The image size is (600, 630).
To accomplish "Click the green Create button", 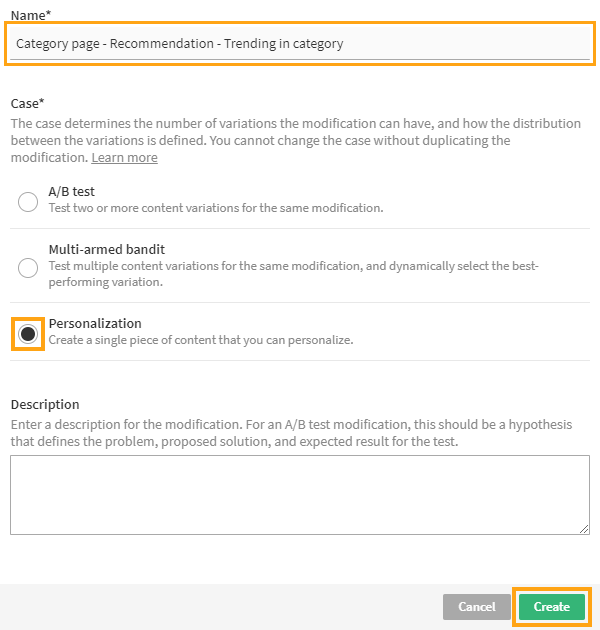I will click(551, 606).
